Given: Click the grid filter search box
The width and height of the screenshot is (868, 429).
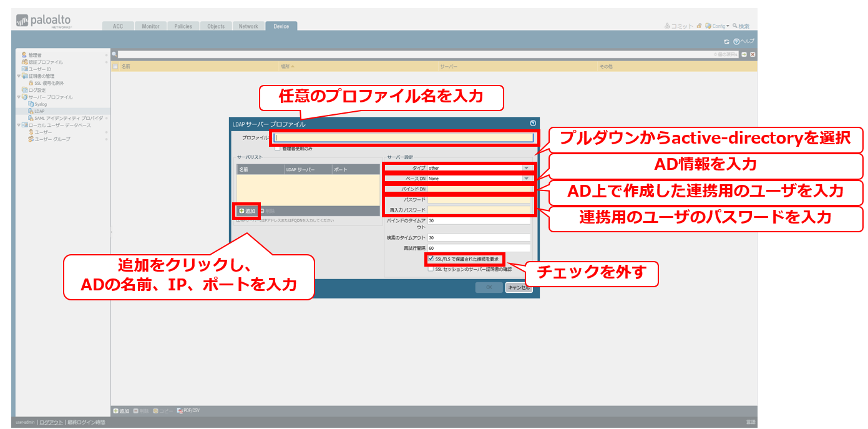Looking at the screenshot, I should pyautogui.click(x=428, y=54).
